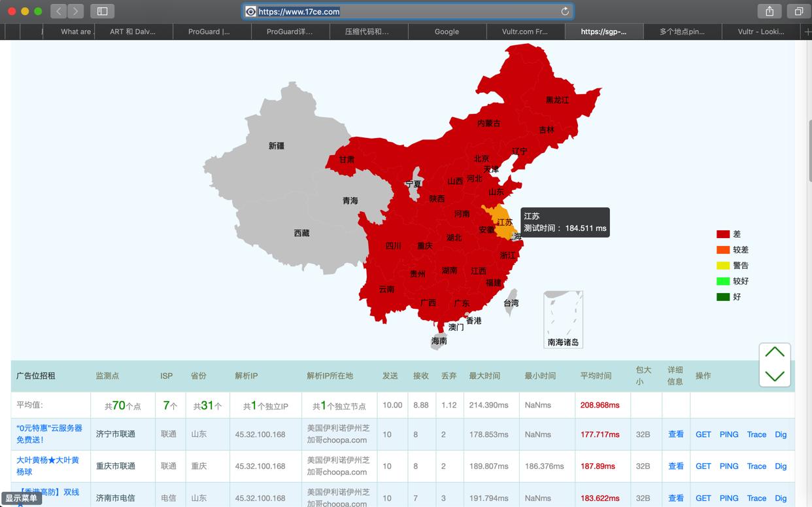812x507 pixels.
Task: Switch to the Google tab
Action: point(447,31)
